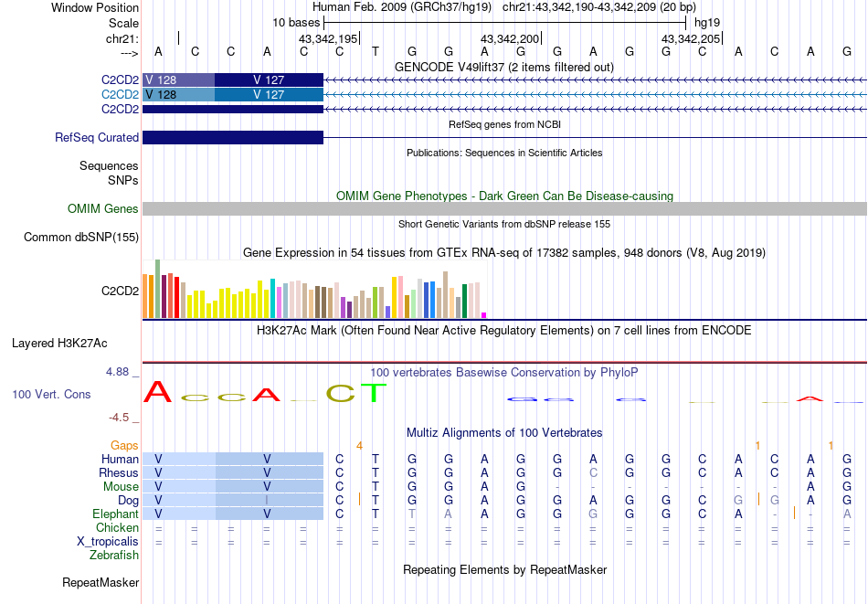Screen dimensions: 868x604
Task: Click the cyan bar in the GTEx expression chart
Action: 272,299
